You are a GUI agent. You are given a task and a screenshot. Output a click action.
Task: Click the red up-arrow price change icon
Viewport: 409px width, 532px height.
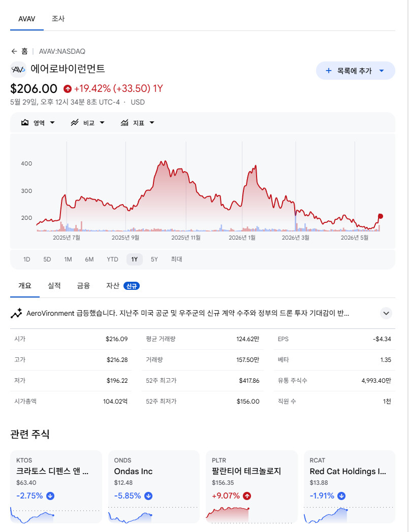67,89
